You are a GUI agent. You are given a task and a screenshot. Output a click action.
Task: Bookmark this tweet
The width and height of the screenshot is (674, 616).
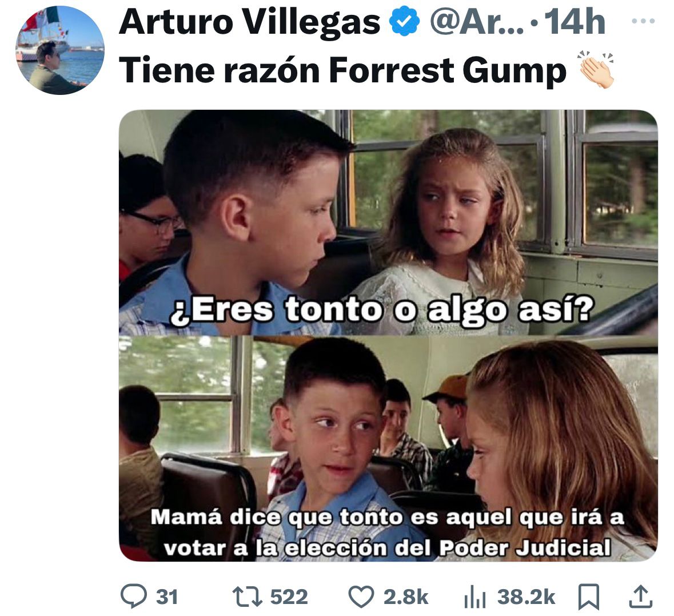[589, 597]
